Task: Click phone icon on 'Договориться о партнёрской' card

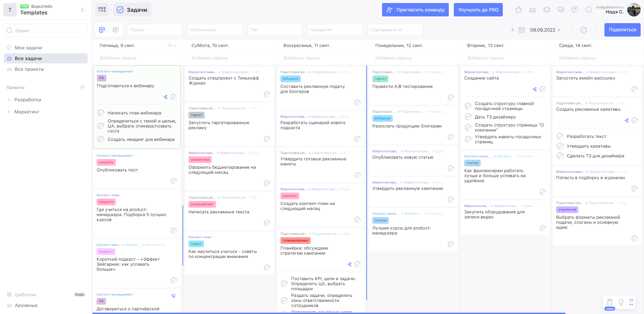Action: click(173, 296)
